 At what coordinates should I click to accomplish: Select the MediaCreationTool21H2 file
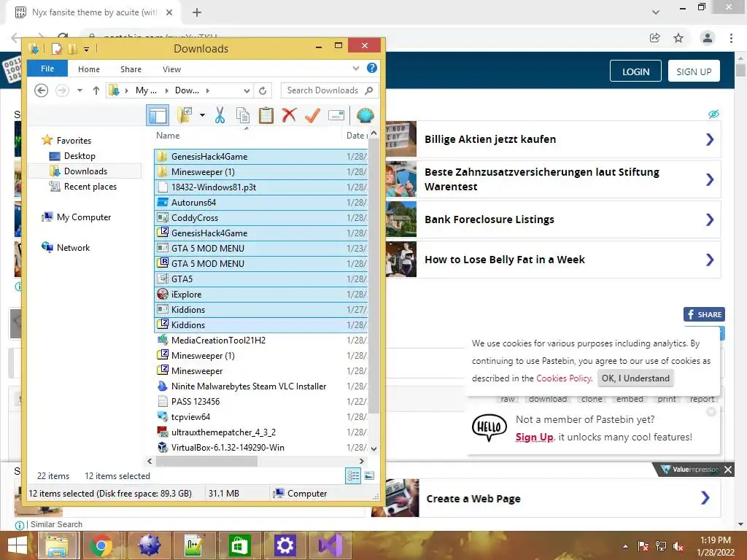[260, 340]
